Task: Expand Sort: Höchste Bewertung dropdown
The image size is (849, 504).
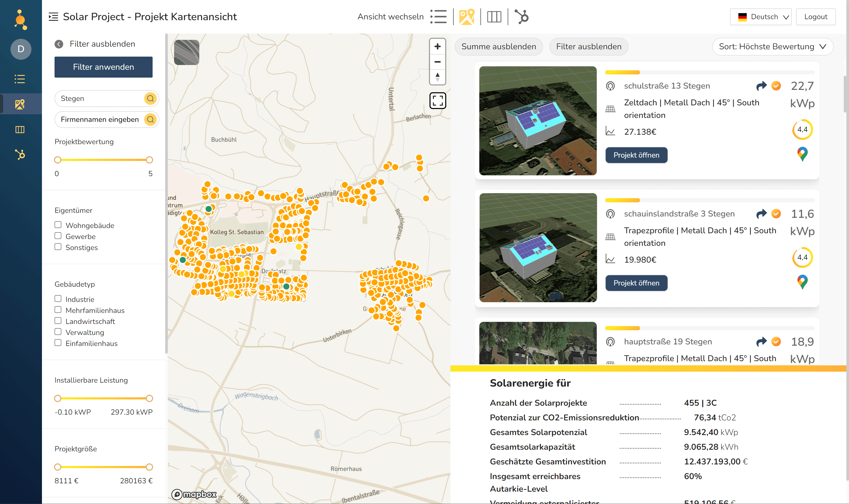Action: [x=772, y=47]
